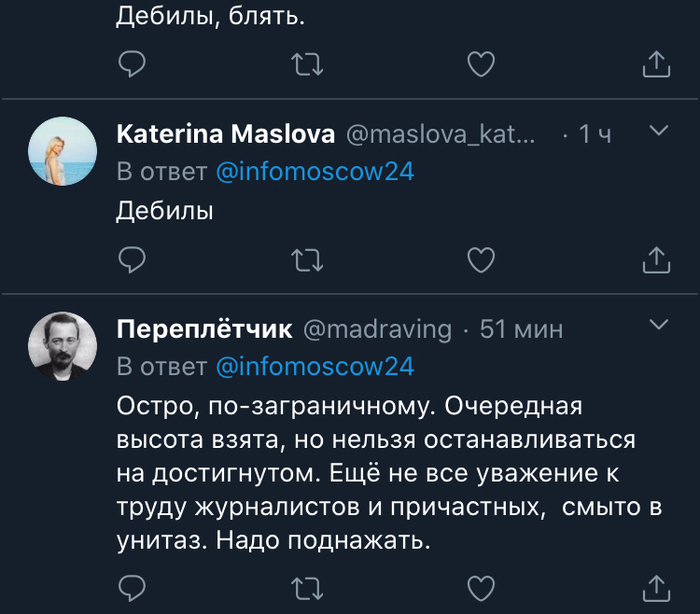Reply to Переплётчик's tweet
The height and width of the screenshot is (614, 700).
click(x=133, y=585)
